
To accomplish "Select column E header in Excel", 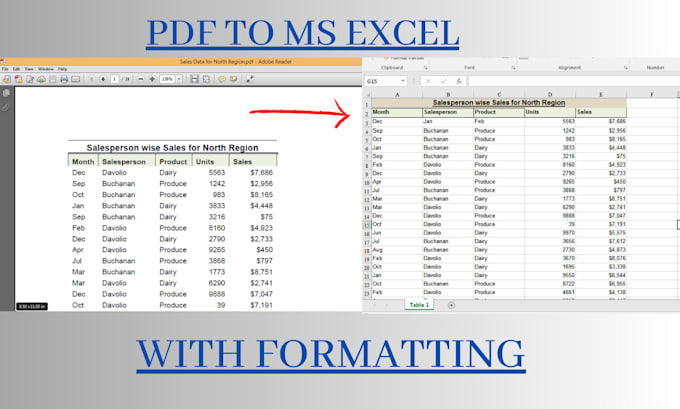I will (x=601, y=95).
